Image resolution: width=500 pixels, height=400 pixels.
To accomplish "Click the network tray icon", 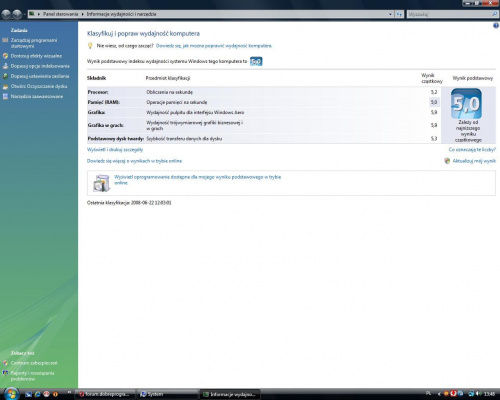I will click(471, 394).
